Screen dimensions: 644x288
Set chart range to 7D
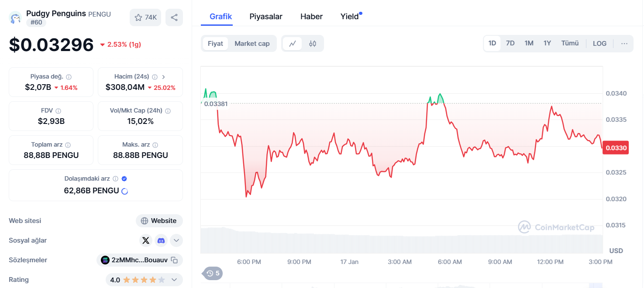pyautogui.click(x=510, y=43)
